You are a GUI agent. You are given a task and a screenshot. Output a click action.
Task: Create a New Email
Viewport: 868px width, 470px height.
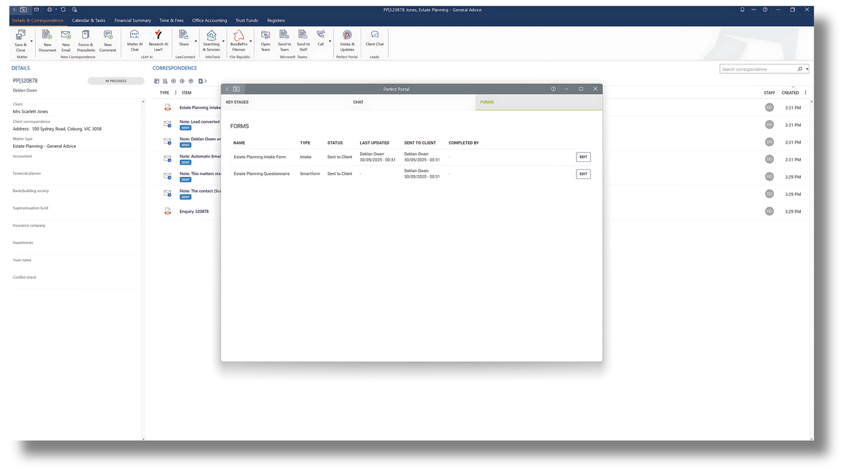(x=66, y=39)
